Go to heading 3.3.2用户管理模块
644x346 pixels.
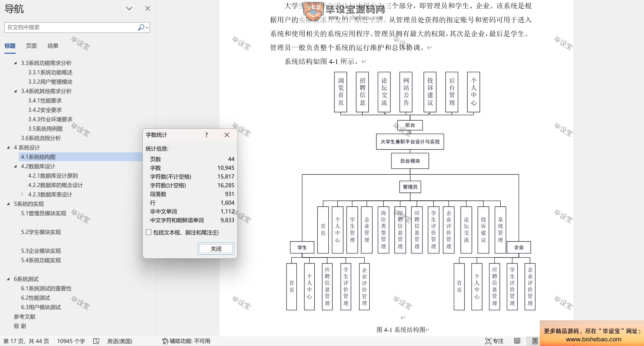click(x=50, y=82)
